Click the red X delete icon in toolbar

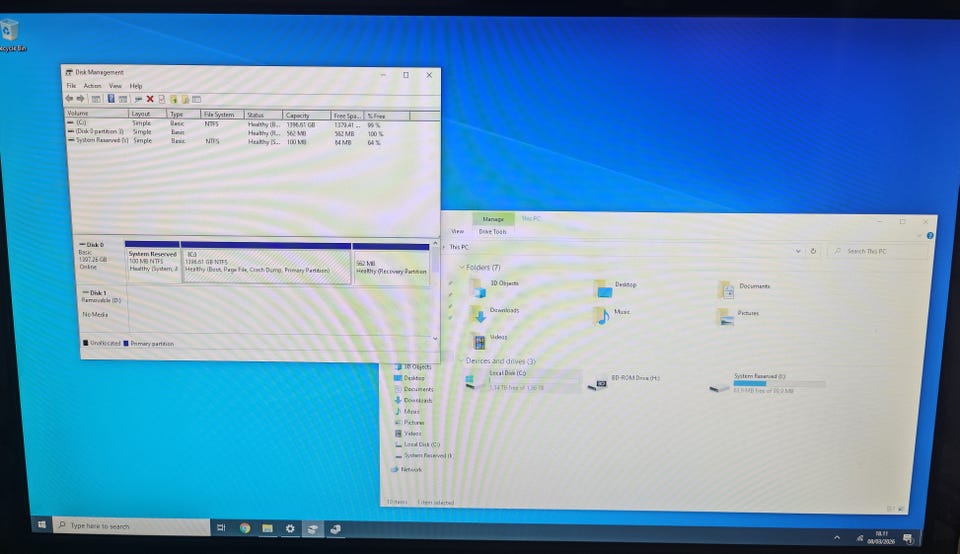150,99
